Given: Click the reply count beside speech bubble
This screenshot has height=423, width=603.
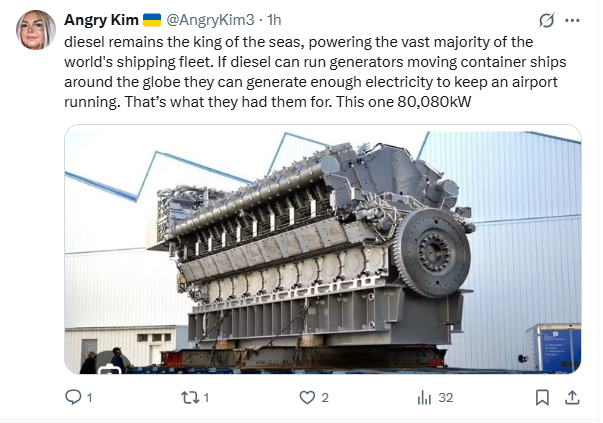Looking at the screenshot, I should (x=89, y=398).
